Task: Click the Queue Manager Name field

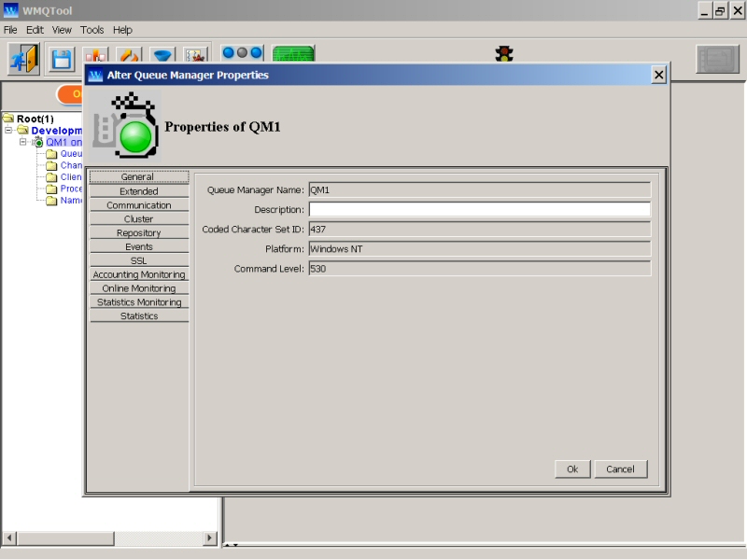Action: coord(479,190)
